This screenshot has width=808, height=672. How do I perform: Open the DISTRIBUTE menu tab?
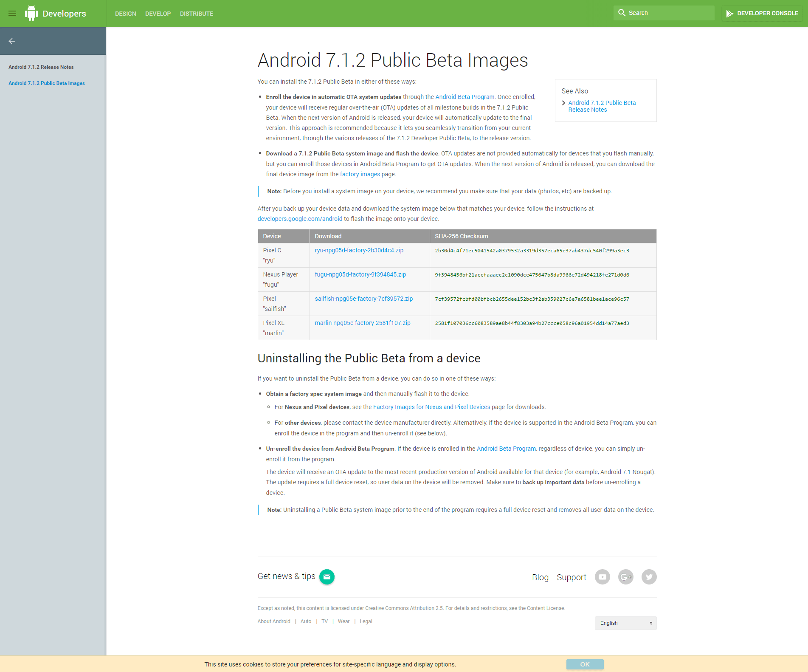point(197,14)
